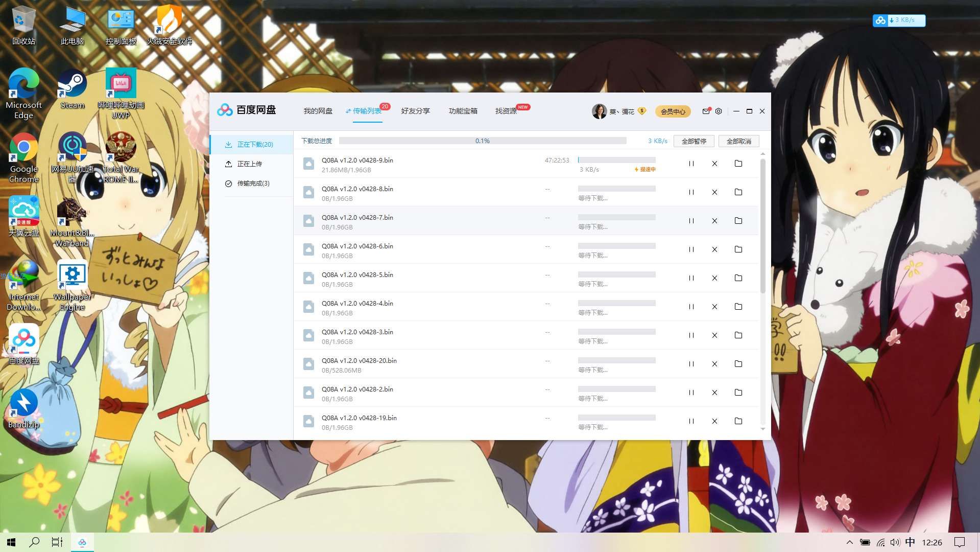Viewport: 980px width, 552px height.
Task: Select Wallpaper Engine desktop shortcut
Action: tap(72, 285)
